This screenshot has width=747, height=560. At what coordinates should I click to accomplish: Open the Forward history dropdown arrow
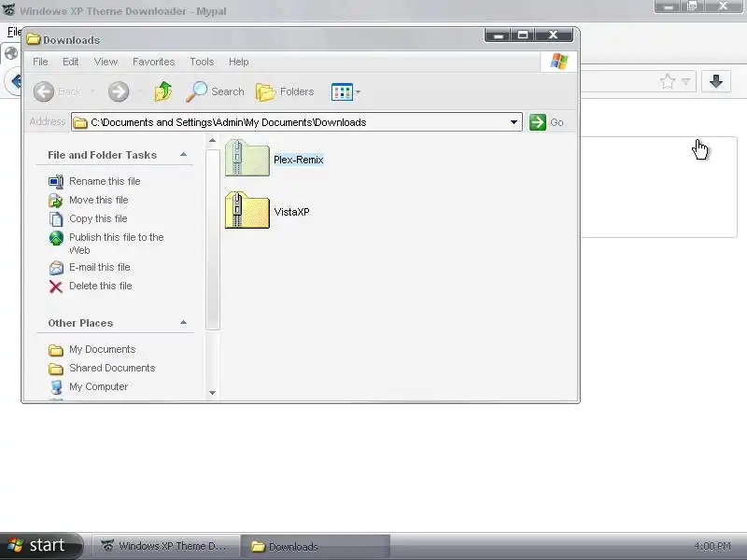pyautogui.click(x=140, y=91)
